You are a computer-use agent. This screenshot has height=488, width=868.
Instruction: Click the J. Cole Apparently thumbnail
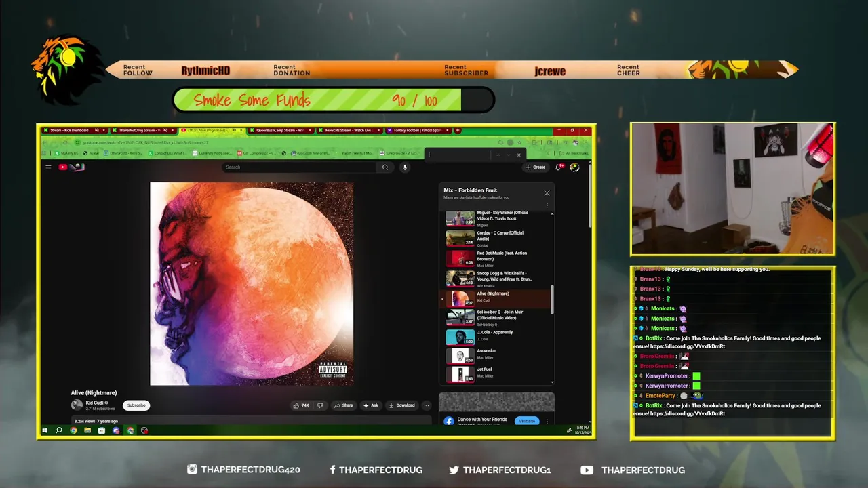(x=460, y=337)
